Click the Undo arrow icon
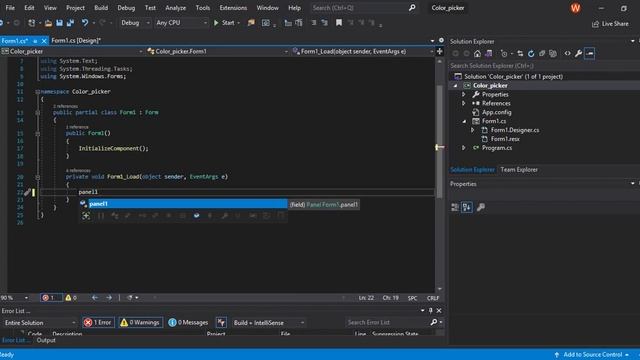This screenshot has width=640, height=360. (84, 23)
